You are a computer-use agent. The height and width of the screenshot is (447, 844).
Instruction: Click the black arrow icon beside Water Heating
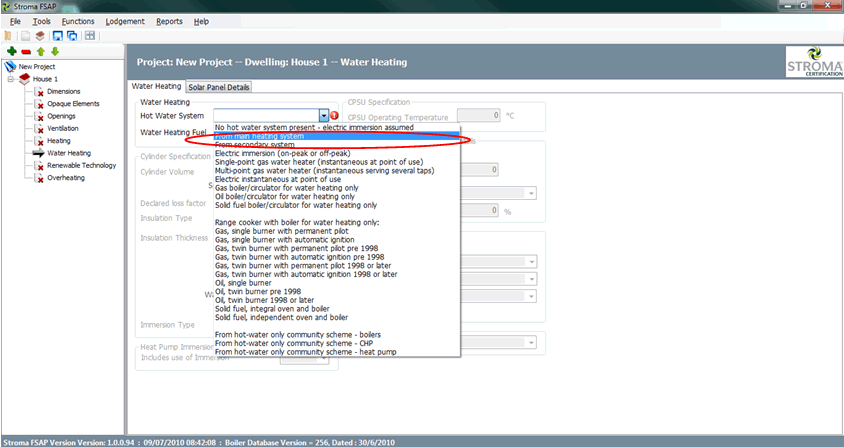(x=39, y=153)
